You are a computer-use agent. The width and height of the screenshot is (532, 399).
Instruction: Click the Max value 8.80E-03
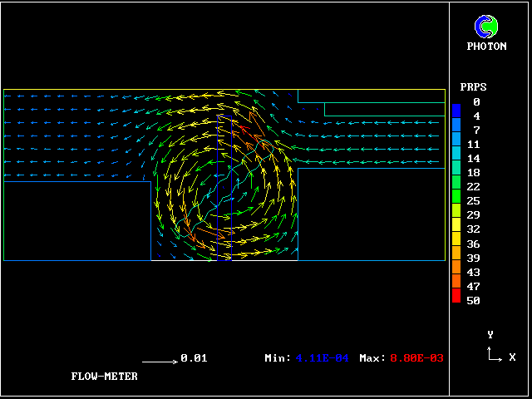tap(415, 358)
